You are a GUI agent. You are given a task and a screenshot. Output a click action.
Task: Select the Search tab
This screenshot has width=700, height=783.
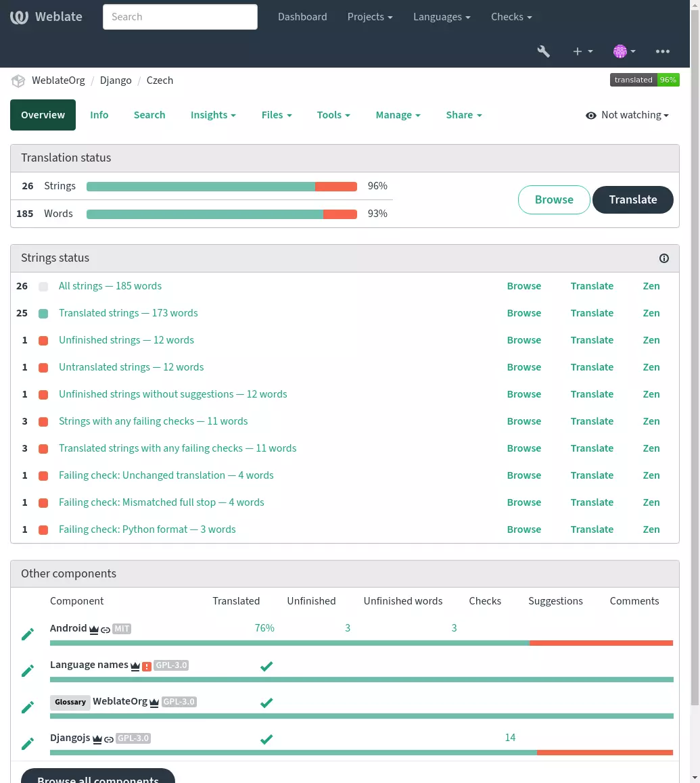149,115
